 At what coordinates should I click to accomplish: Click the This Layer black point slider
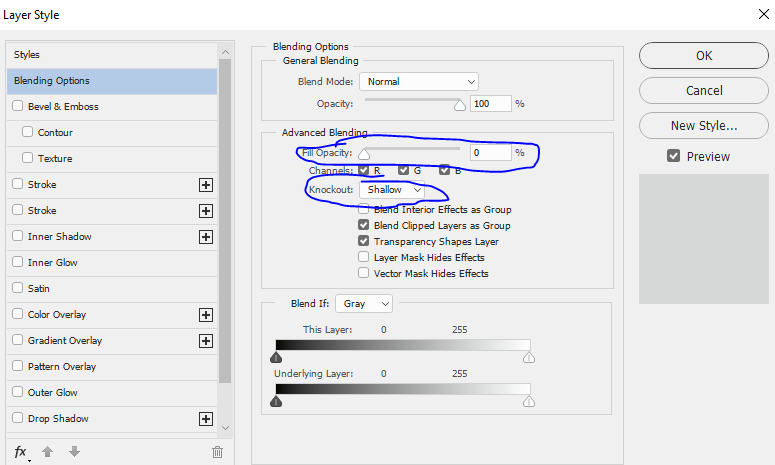coord(276,357)
